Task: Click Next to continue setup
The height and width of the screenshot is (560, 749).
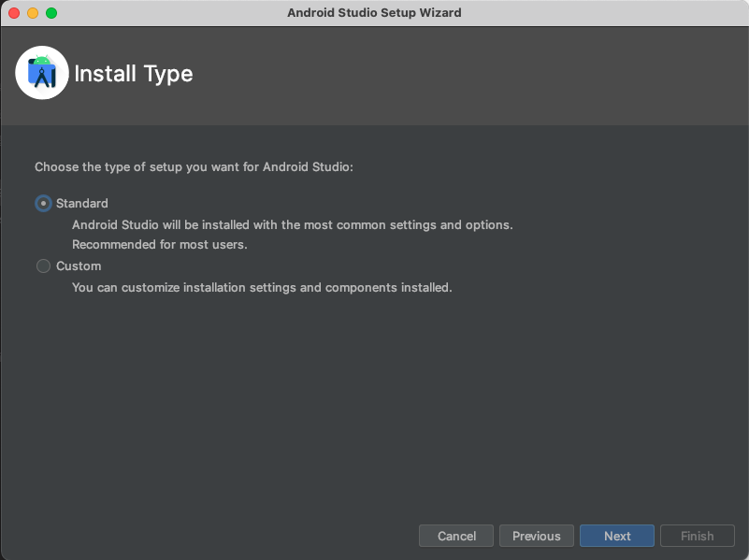Action: tap(616, 536)
